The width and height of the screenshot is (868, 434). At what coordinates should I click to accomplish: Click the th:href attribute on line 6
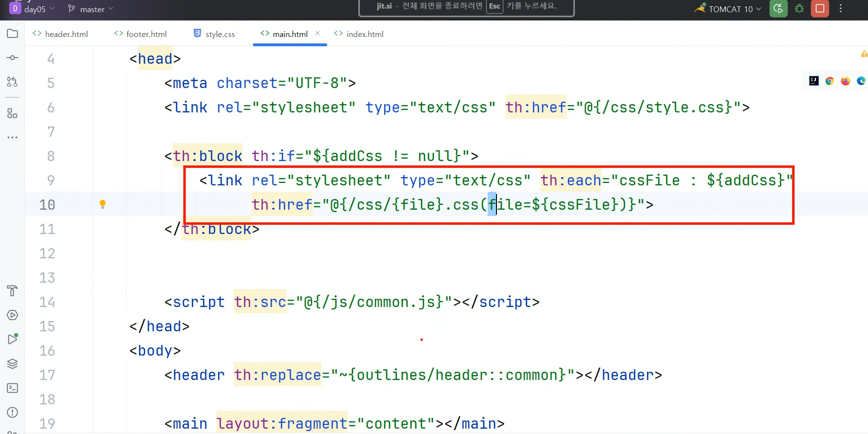pos(536,107)
